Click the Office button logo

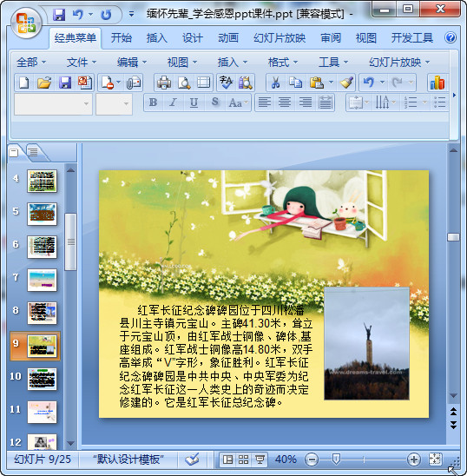pos(26,23)
